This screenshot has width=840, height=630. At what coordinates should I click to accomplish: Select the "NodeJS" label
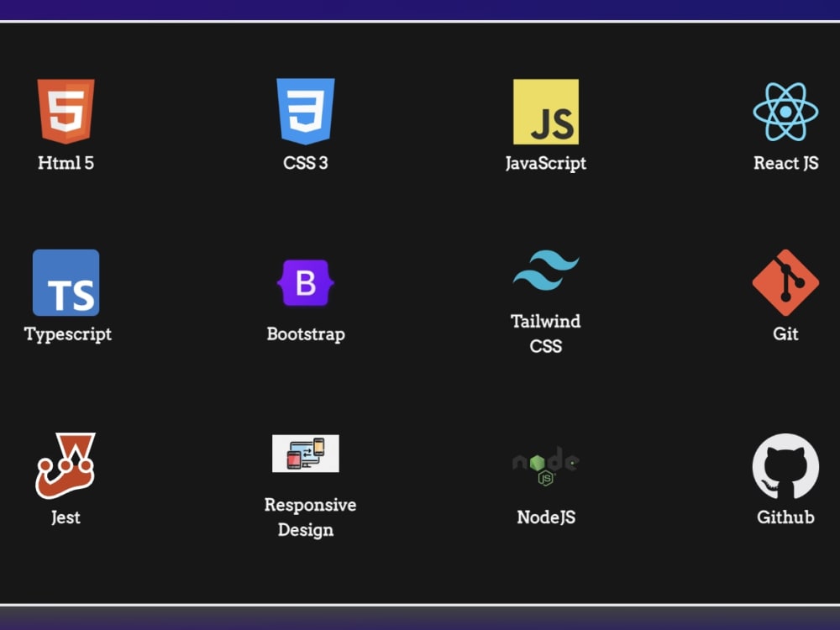click(x=546, y=517)
